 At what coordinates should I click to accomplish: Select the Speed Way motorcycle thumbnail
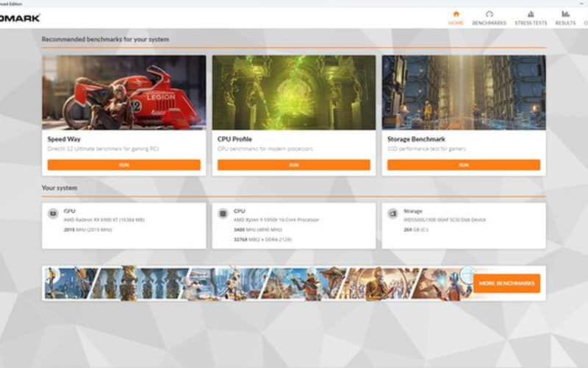[x=123, y=93]
